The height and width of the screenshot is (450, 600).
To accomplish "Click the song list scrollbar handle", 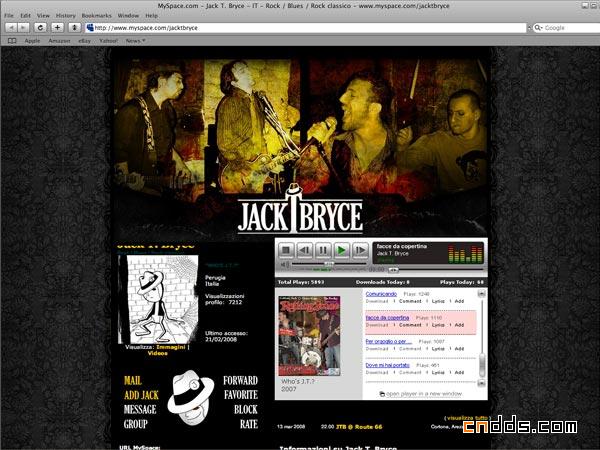I will pyautogui.click(x=482, y=364).
